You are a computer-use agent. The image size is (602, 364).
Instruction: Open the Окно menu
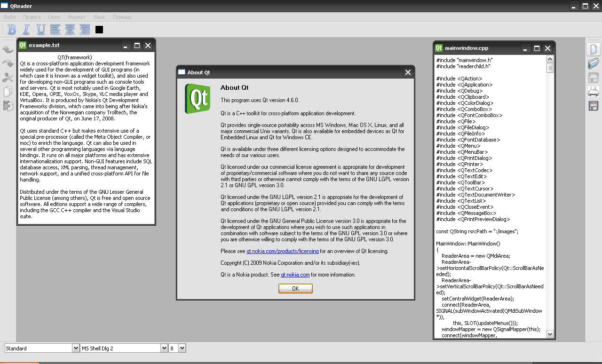[54, 17]
